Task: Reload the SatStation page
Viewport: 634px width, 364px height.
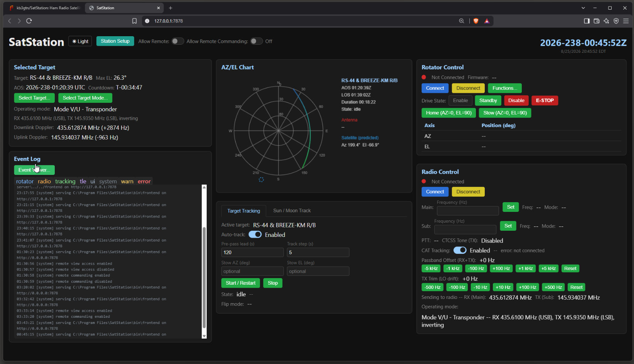Action: pos(29,21)
